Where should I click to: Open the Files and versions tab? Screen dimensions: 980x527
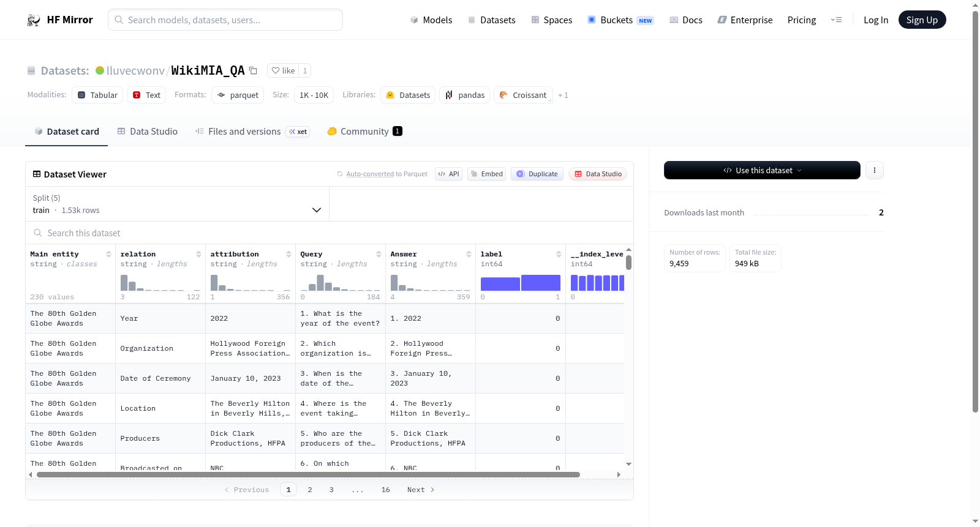(252, 132)
